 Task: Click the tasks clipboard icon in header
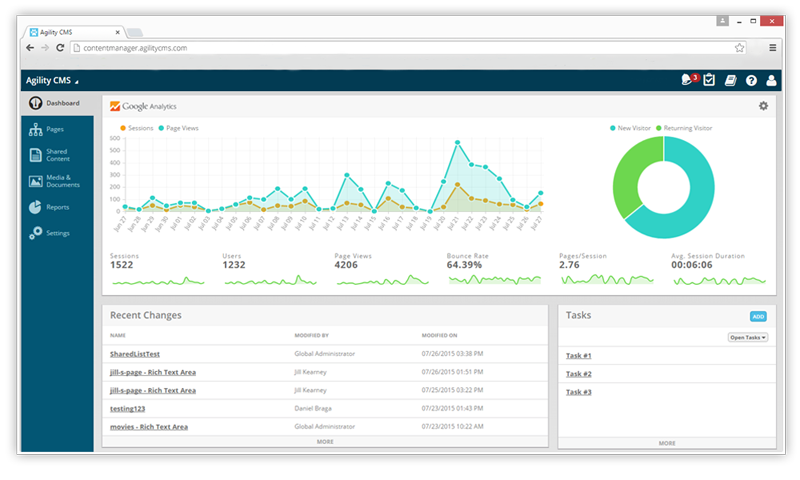tap(709, 80)
